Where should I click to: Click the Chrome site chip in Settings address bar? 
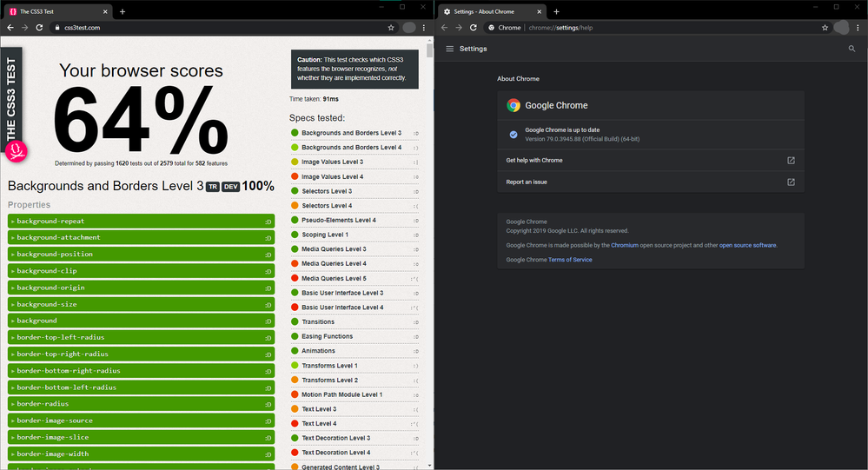(504, 27)
